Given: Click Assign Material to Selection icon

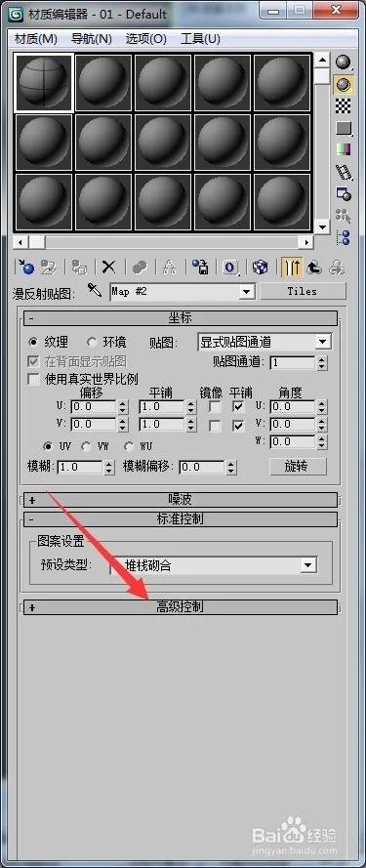Looking at the screenshot, I should (79, 268).
